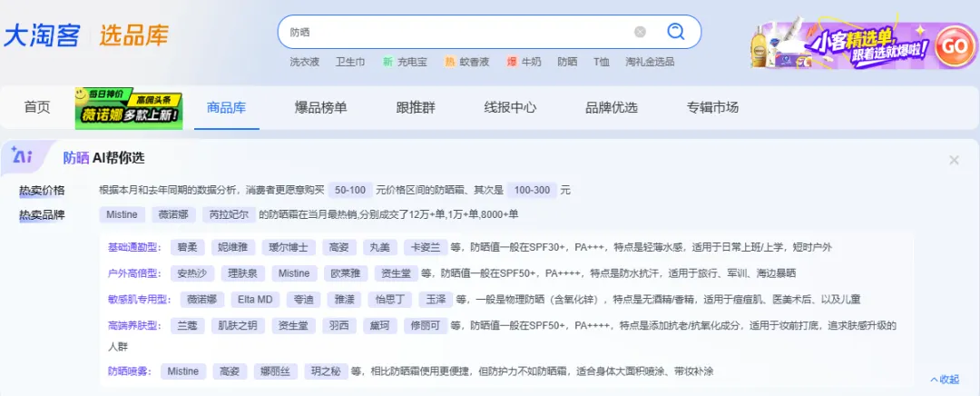This screenshot has width=980, height=396.
Task: Click the 芮拉妃尔 brand tag
Action: click(x=230, y=214)
